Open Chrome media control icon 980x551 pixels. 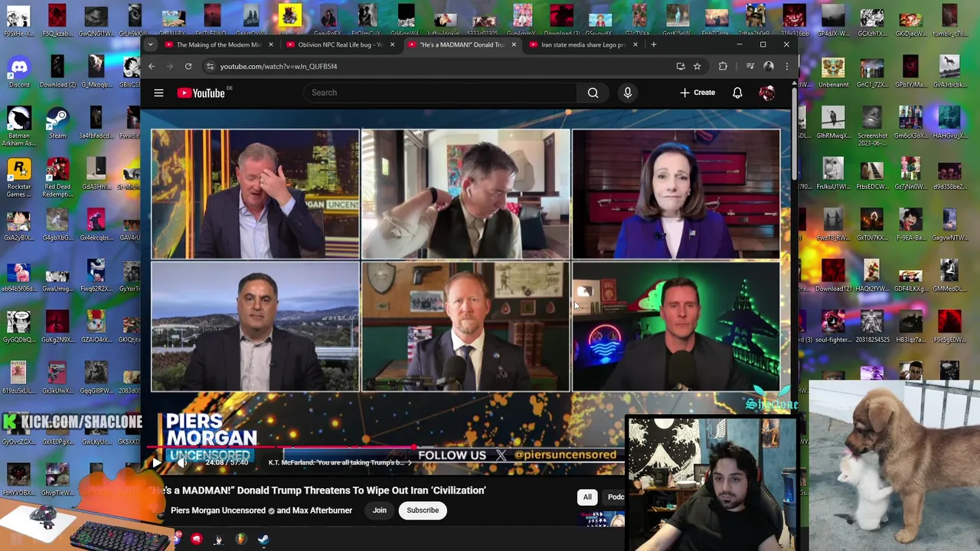750,67
